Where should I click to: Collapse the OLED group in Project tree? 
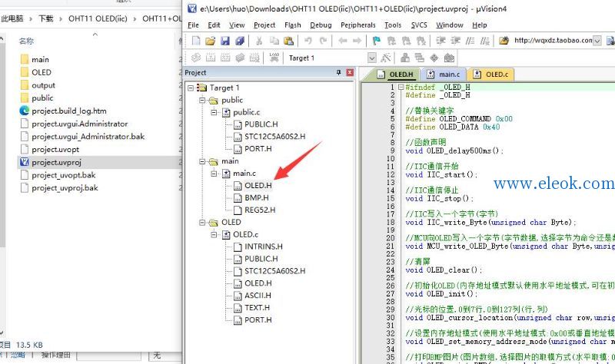click(202, 223)
